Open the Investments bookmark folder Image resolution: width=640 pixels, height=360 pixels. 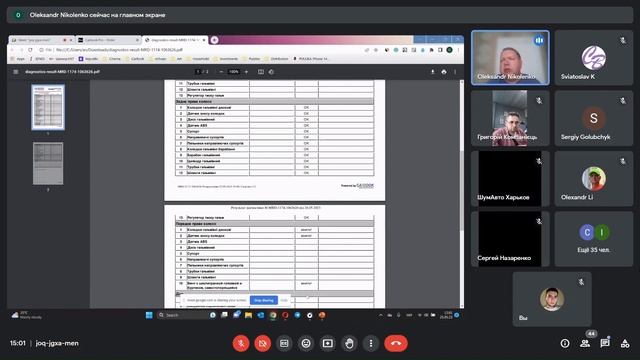[226, 59]
